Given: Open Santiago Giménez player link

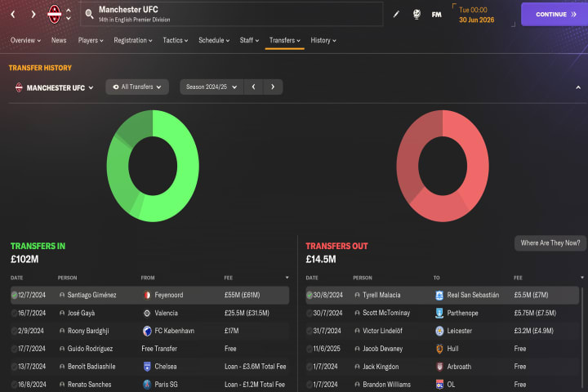Looking at the screenshot, I should pyautogui.click(x=91, y=295).
